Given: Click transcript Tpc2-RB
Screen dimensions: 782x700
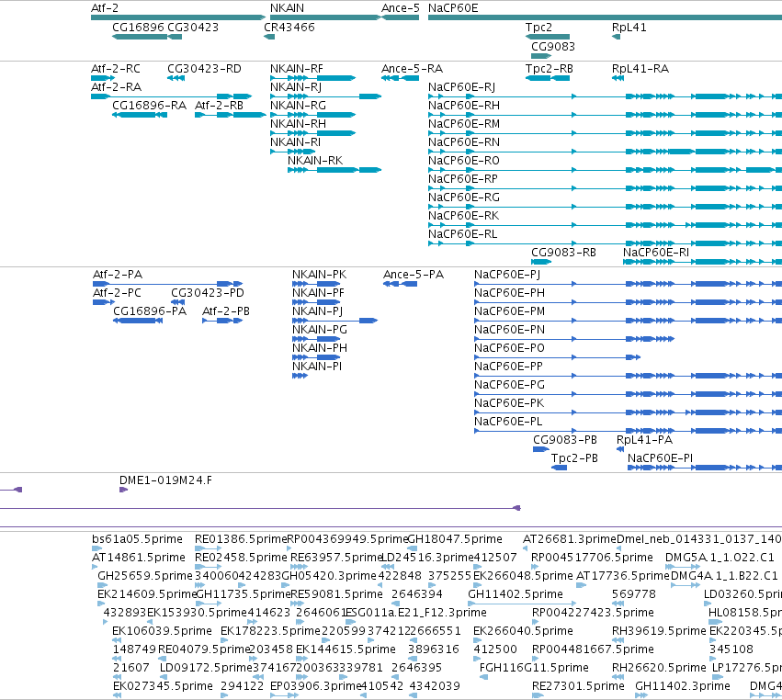Looking at the screenshot, I should tap(550, 69).
